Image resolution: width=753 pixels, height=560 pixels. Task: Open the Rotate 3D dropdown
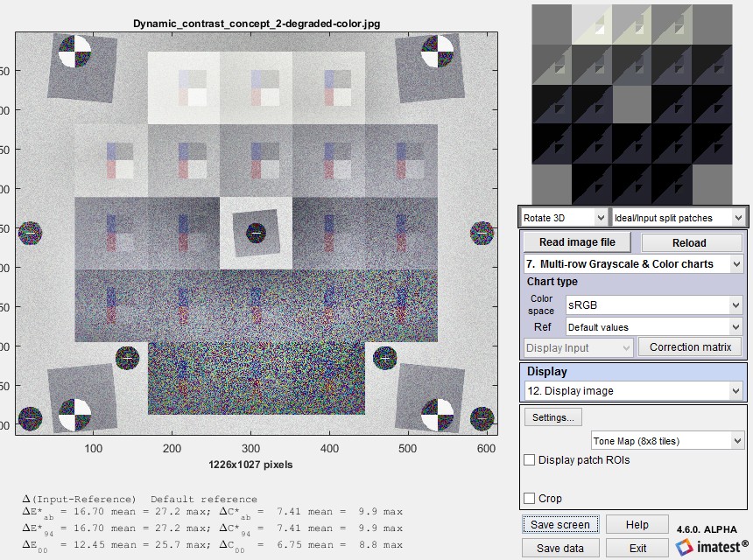click(563, 216)
